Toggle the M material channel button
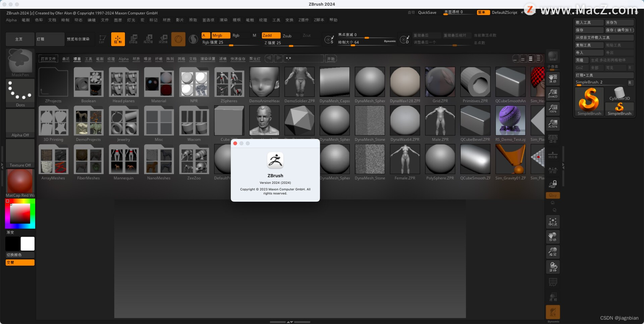The image size is (644, 324). [254, 35]
